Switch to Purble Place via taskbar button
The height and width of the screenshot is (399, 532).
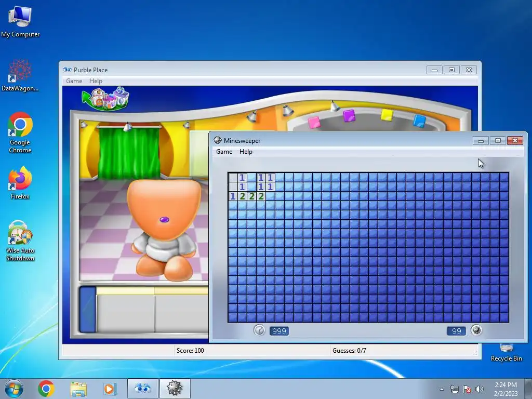click(x=142, y=389)
